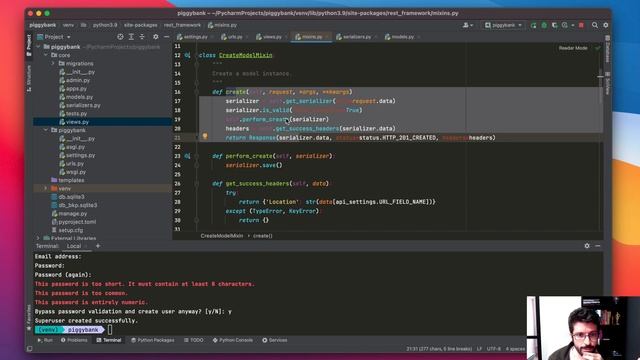
Task: Open Project panel options gear
Action: click(156, 37)
